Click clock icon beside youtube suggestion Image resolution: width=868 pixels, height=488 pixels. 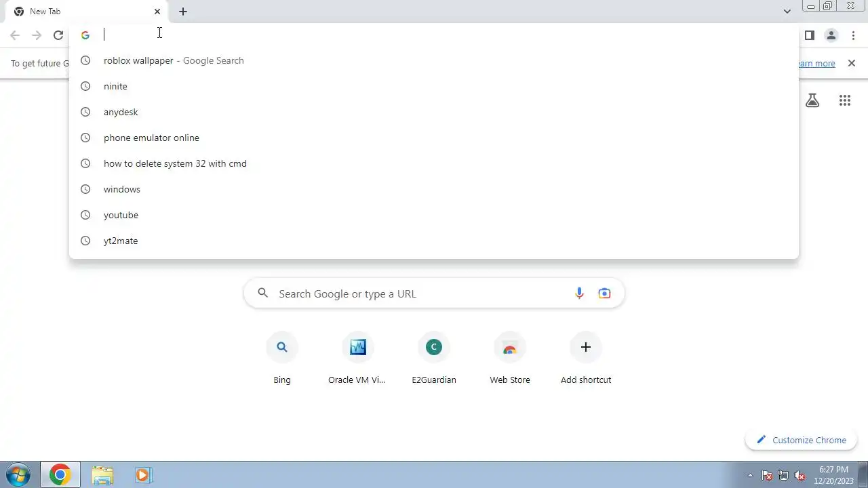pos(85,215)
